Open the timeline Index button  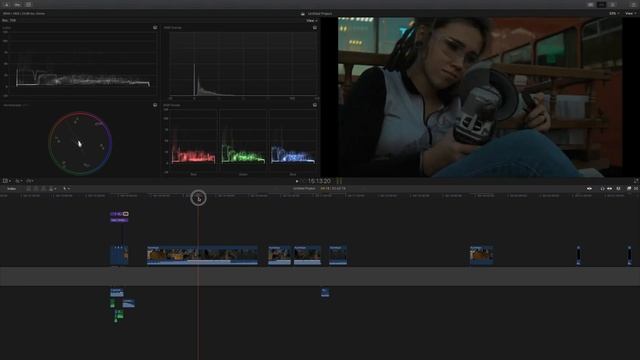click(x=12, y=189)
